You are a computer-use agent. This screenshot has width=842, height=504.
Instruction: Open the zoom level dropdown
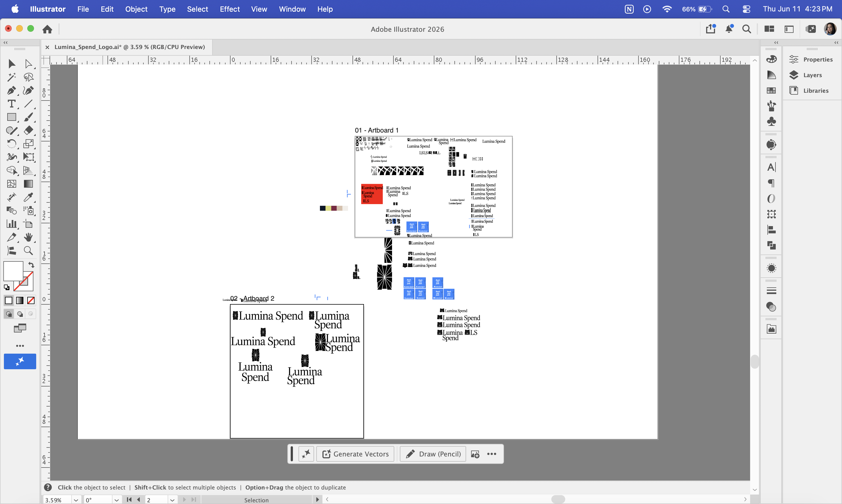76,500
